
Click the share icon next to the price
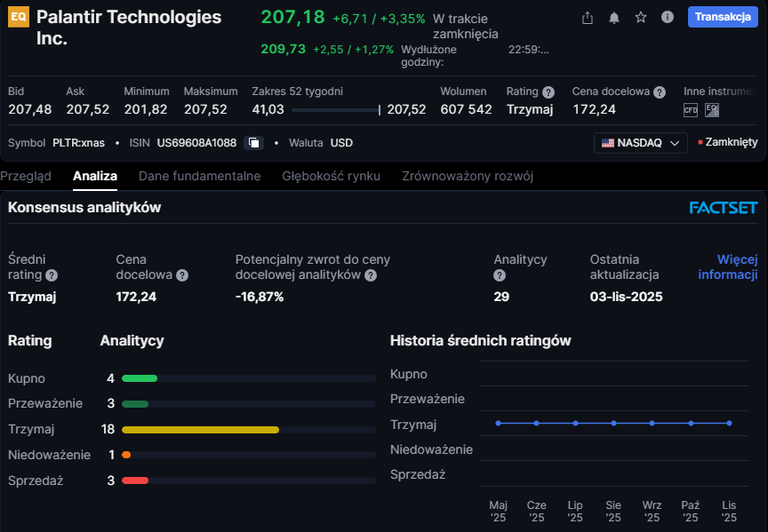tap(587, 18)
